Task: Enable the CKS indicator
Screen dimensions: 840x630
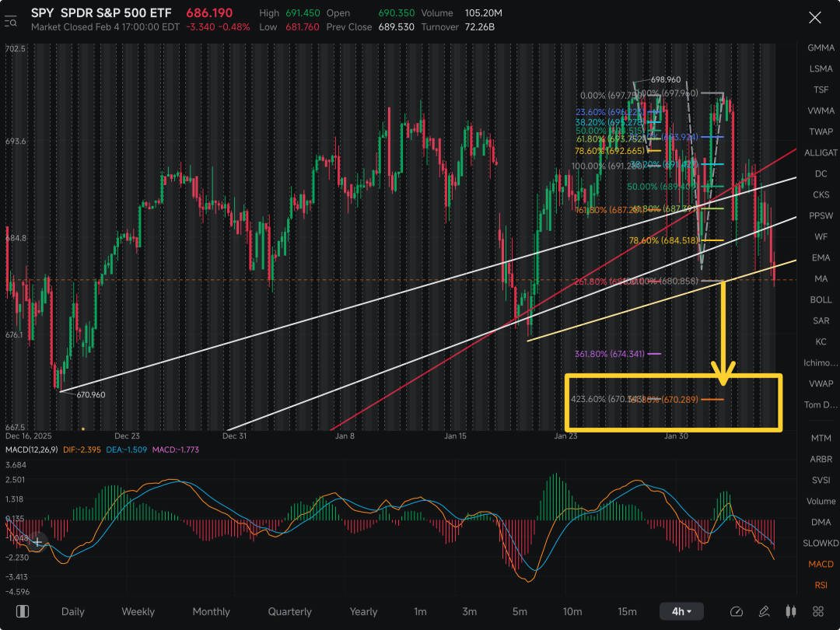Action: (x=821, y=194)
